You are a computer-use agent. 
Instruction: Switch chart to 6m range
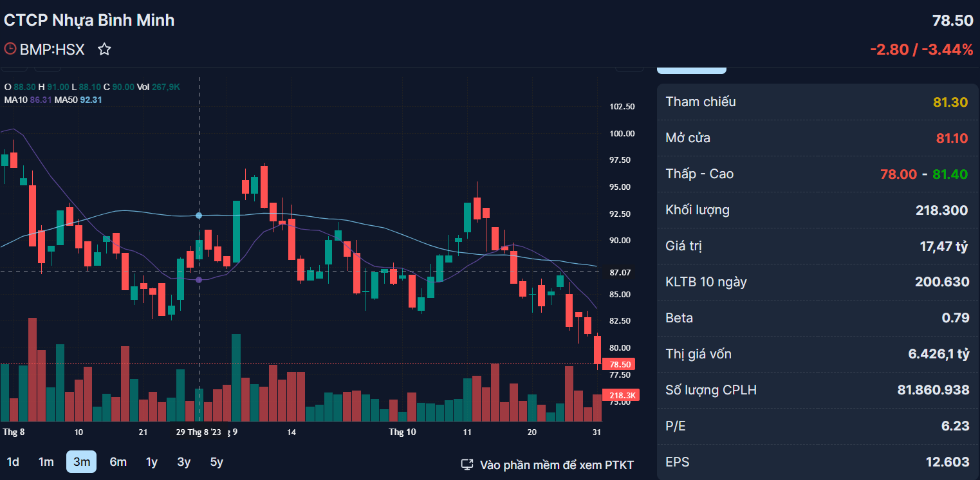click(118, 462)
